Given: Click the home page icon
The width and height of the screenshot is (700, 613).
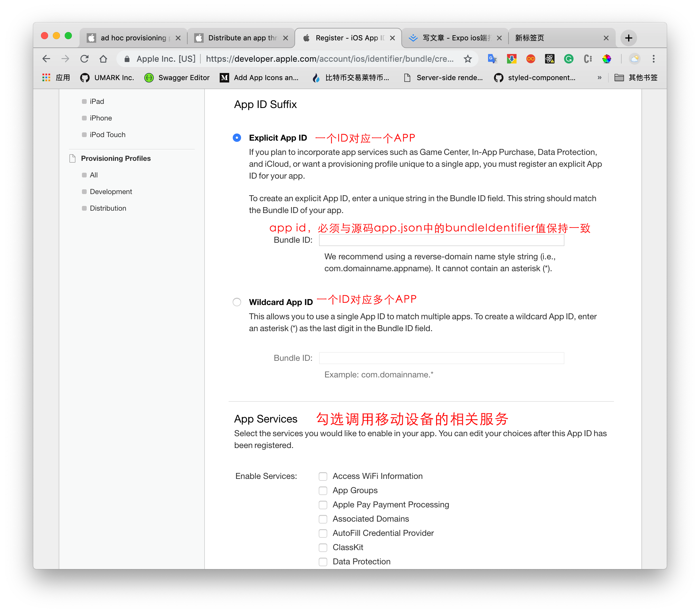Looking at the screenshot, I should [103, 59].
